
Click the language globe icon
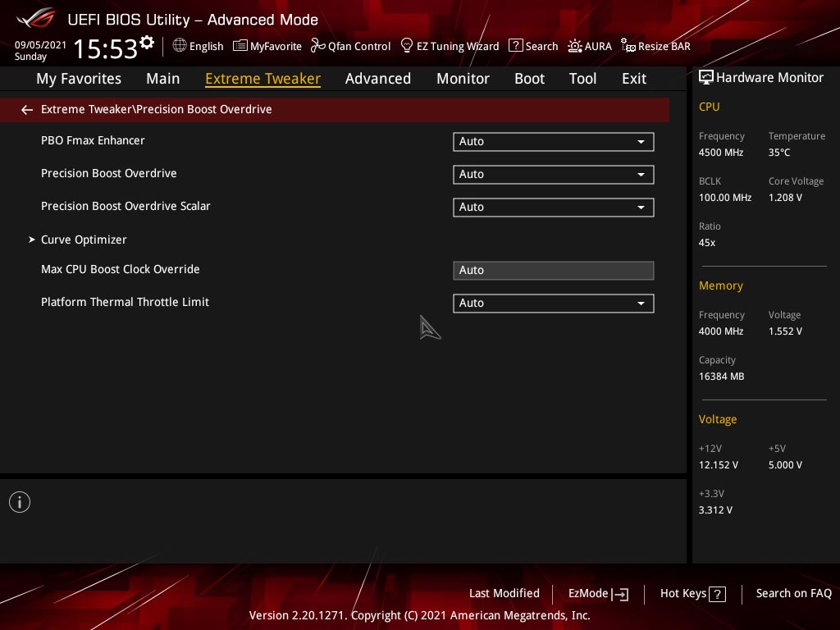(x=180, y=46)
